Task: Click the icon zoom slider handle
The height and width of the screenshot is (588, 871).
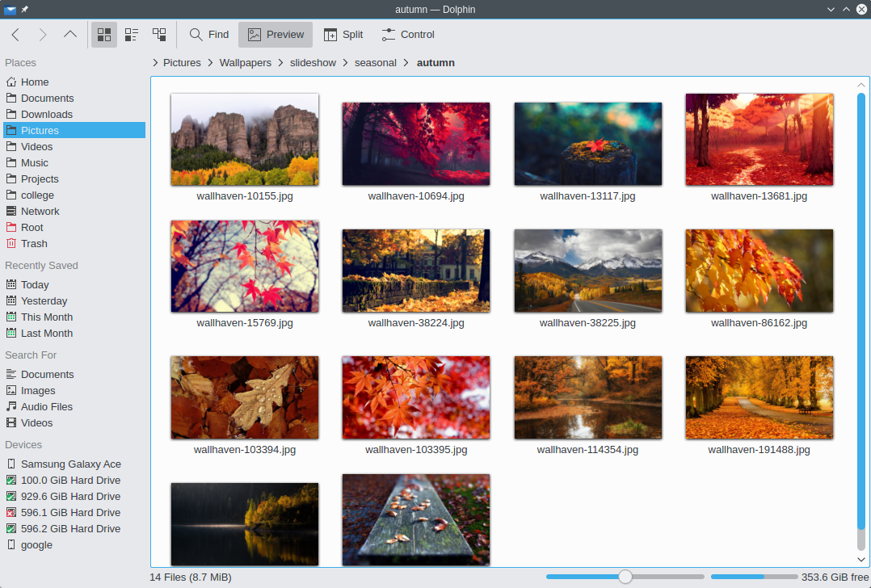Action: (x=625, y=577)
